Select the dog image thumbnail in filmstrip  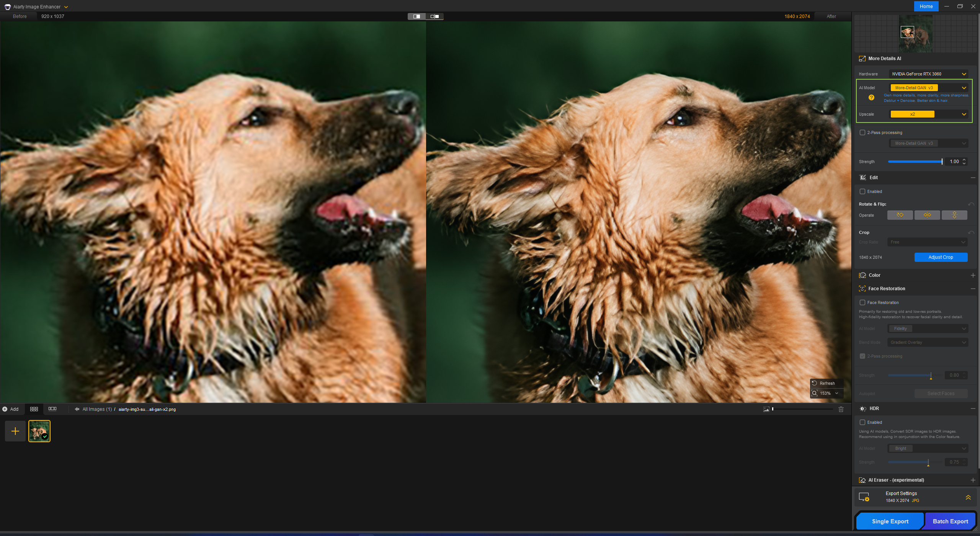pyautogui.click(x=39, y=431)
